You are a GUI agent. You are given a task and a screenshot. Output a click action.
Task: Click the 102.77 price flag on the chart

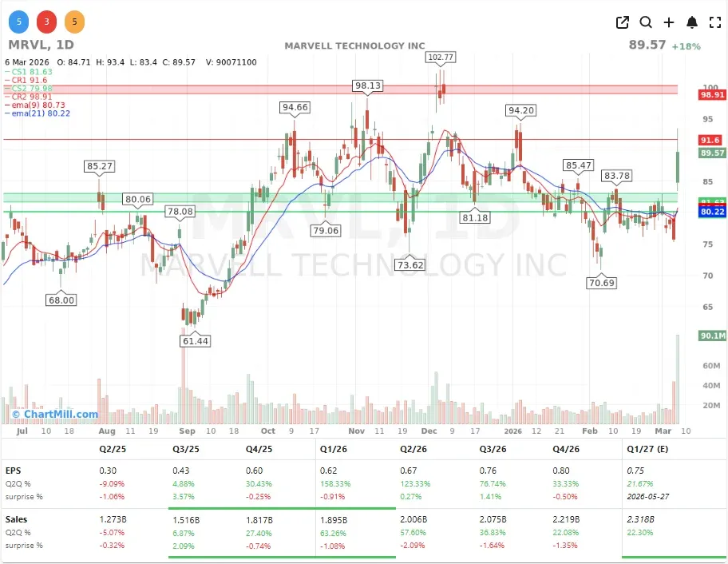coord(441,57)
